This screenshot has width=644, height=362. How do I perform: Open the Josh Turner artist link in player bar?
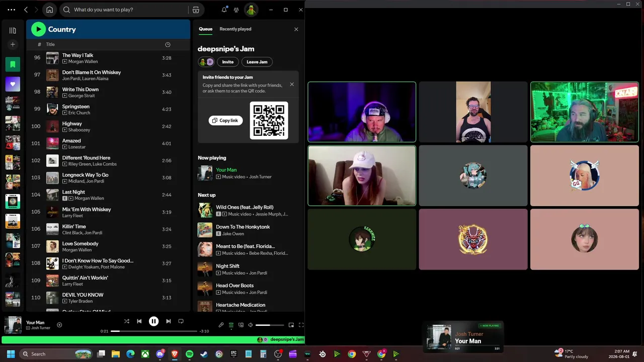tap(41, 328)
